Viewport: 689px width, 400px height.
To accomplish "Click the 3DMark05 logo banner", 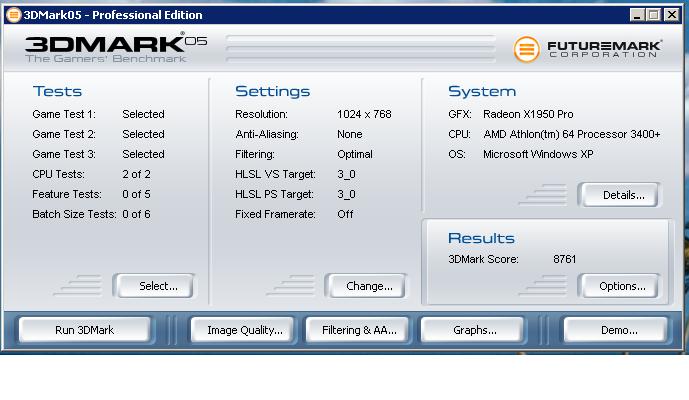I will [x=116, y=47].
